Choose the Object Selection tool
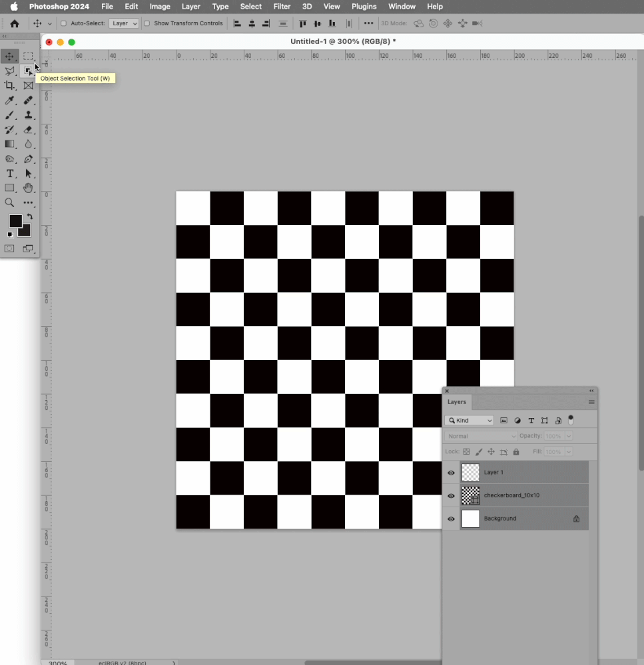 coord(28,71)
